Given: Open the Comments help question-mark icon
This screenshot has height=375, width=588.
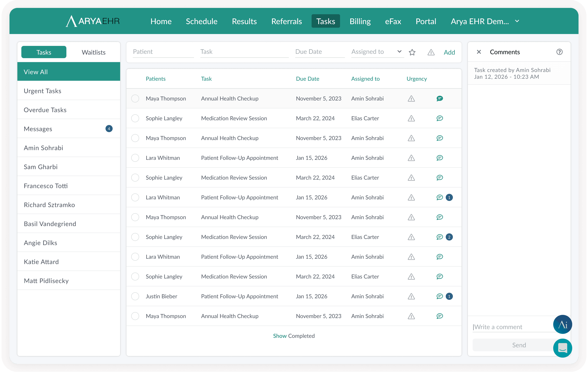Looking at the screenshot, I should click(x=559, y=52).
